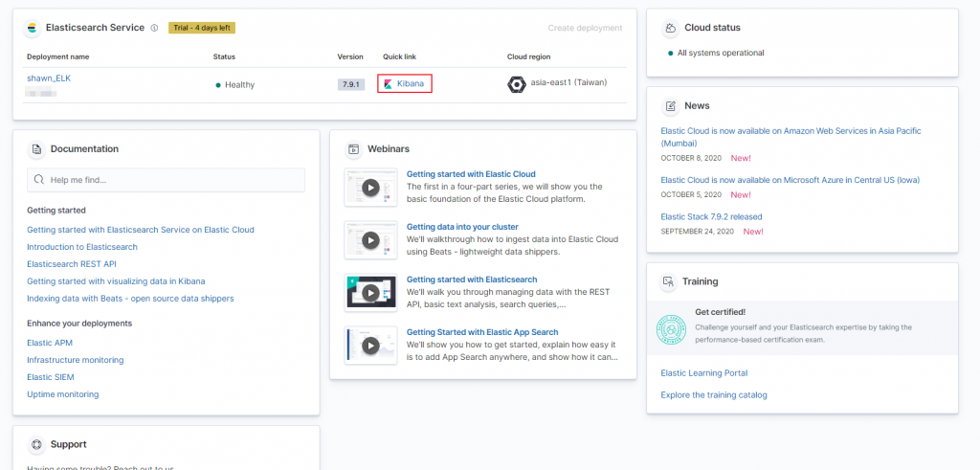The width and height of the screenshot is (980, 470).
Task: Click the Quick link column header
Action: click(399, 56)
